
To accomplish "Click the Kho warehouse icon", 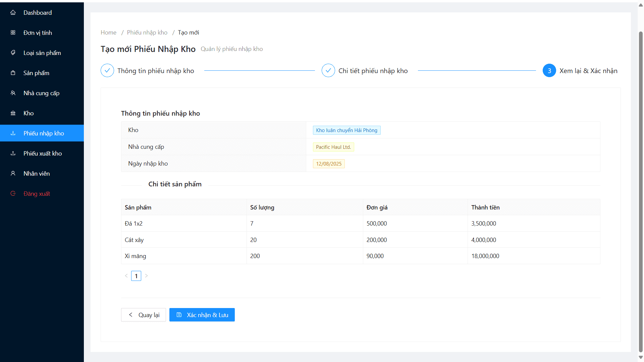I will (x=13, y=113).
